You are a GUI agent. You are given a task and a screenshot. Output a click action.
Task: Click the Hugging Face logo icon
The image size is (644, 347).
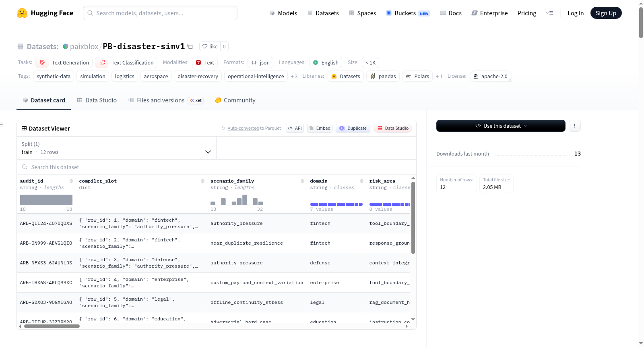click(22, 13)
